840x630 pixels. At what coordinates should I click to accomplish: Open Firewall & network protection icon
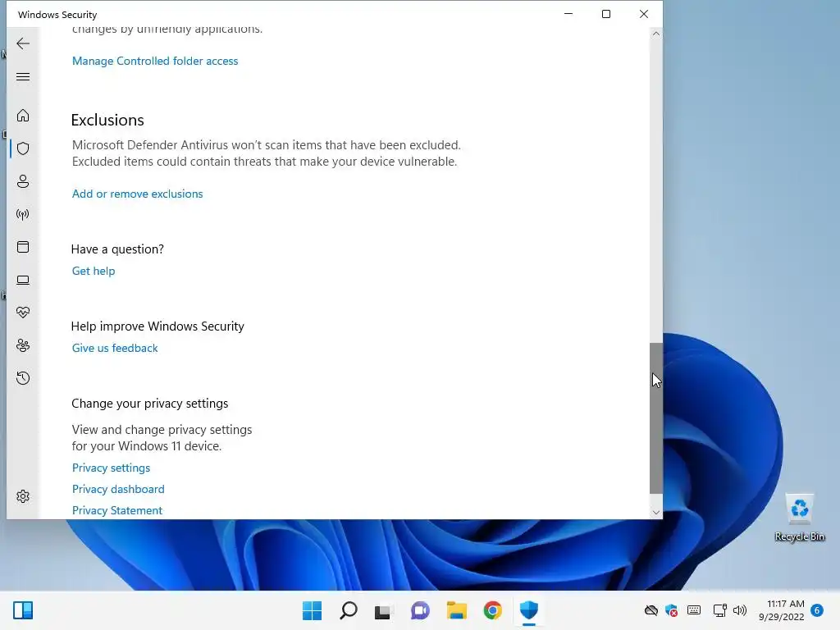[23, 214]
